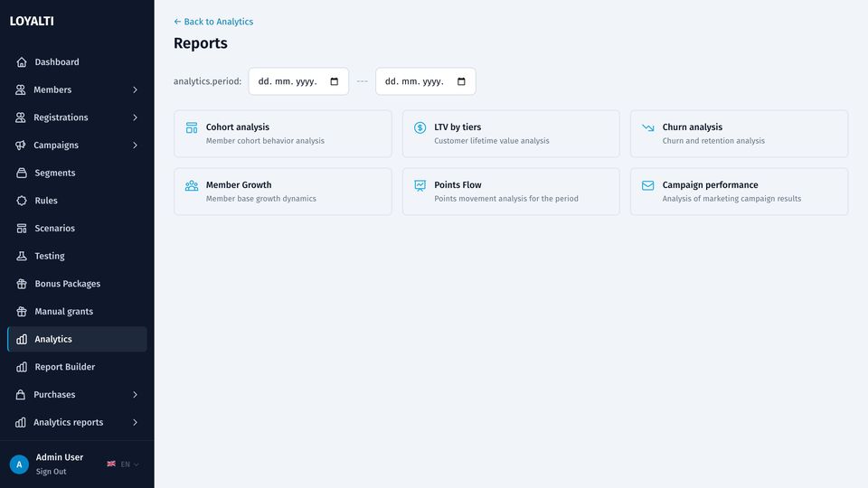This screenshot has width=868, height=488.
Task: Select Manual grants in sidebar
Action: point(78,312)
